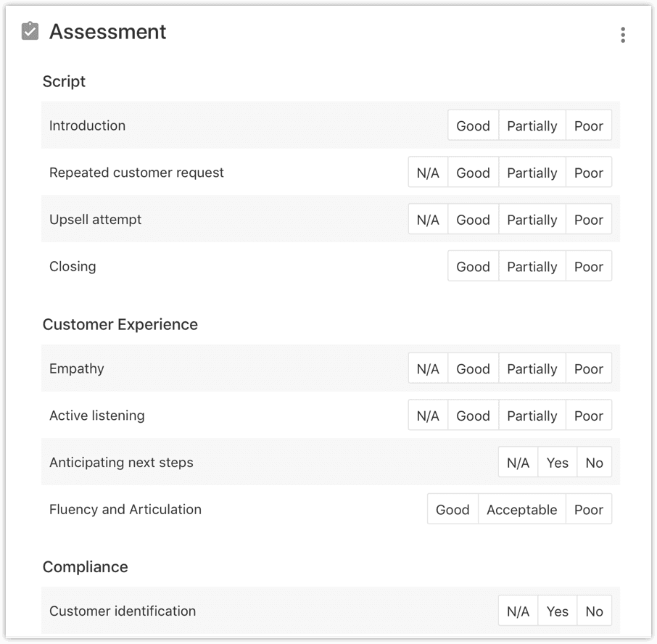Rate Fluency and Articulation as Acceptable
Viewport: 657px width, 644px height.
(522, 509)
